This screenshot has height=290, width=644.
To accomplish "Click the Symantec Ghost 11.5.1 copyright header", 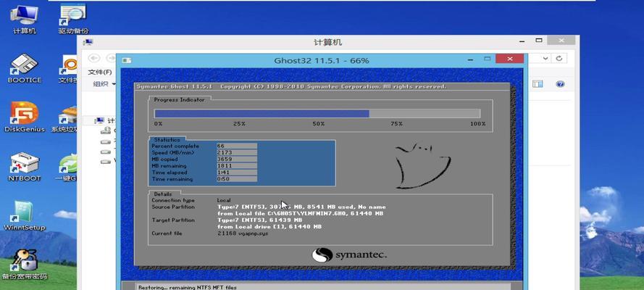I will [x=291, y=87].
